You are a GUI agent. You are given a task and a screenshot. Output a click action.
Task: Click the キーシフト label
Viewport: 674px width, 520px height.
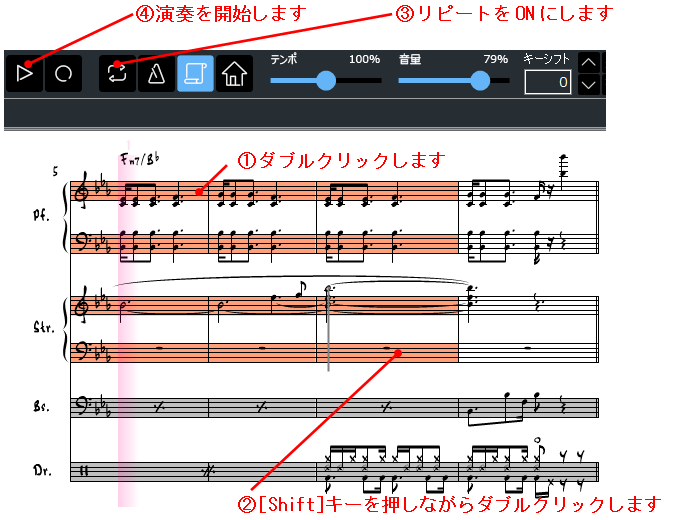(x=547, y=59)
